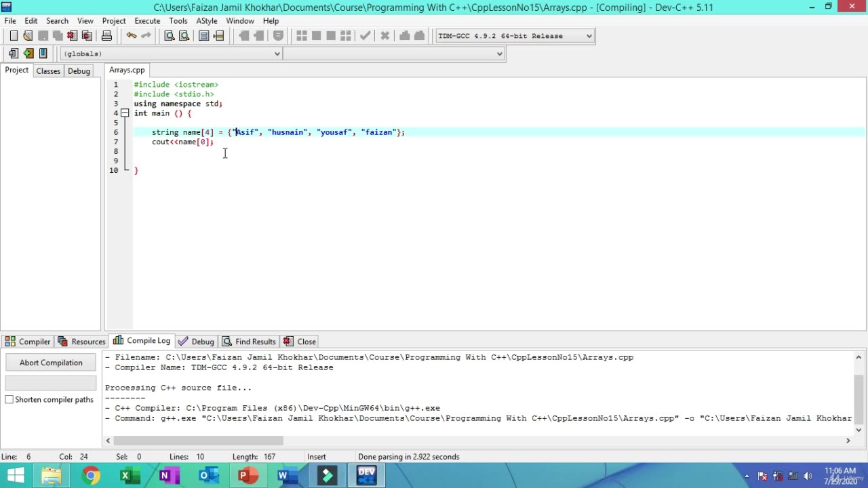Click the compile log scroll-right arrow
Image resolution: width=868 pixels, height=488 pixels.
848,441
